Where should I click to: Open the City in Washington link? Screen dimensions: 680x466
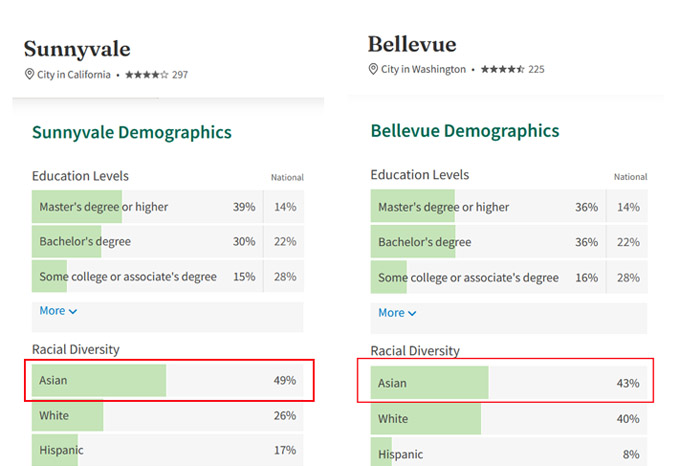423,70
